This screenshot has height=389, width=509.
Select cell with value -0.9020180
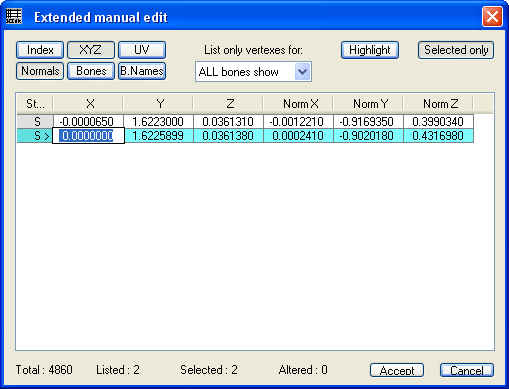point(368,136)
